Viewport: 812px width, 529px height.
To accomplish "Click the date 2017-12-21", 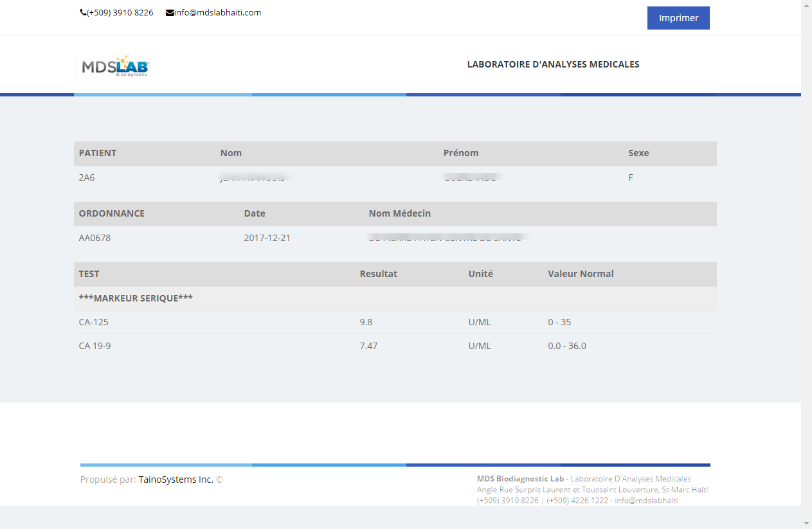I will tap(267, 238).
